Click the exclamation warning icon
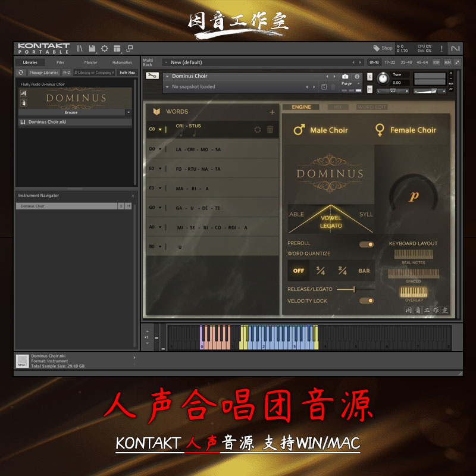This screenshot has height=476, width=476. coord(441,48)
